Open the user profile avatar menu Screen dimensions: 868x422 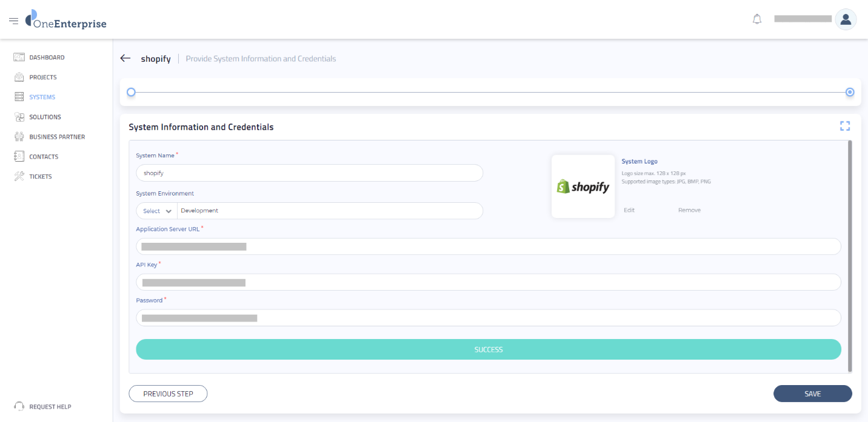click(846, 19)
